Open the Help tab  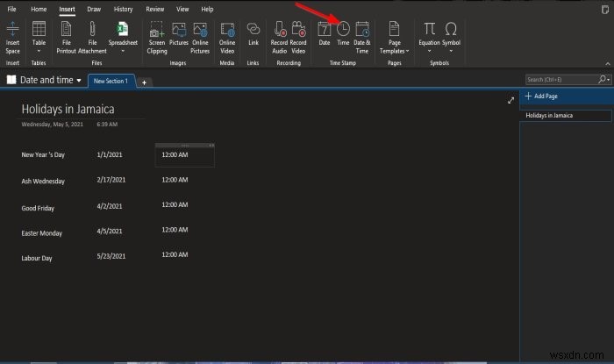pyautogui.click(x=208, y=9)
